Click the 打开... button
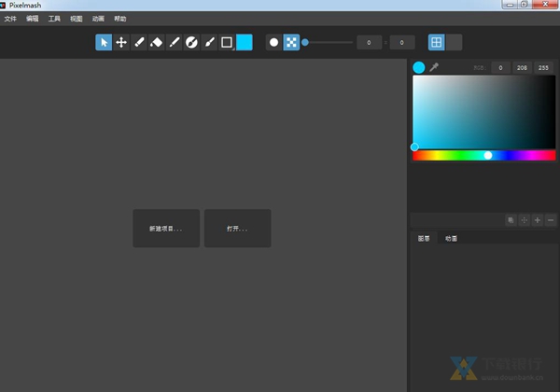Image resolution: width=560 pixels, height=392 pixels. [237, 229]
